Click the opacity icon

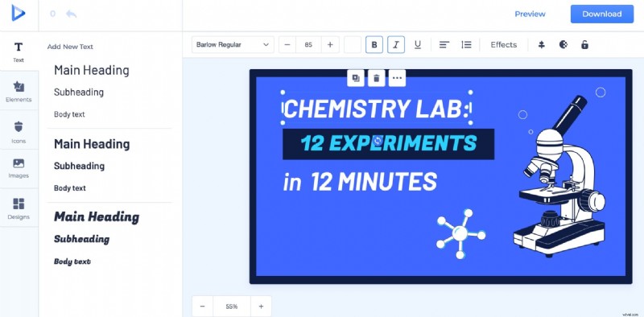[x=563, y=44]
